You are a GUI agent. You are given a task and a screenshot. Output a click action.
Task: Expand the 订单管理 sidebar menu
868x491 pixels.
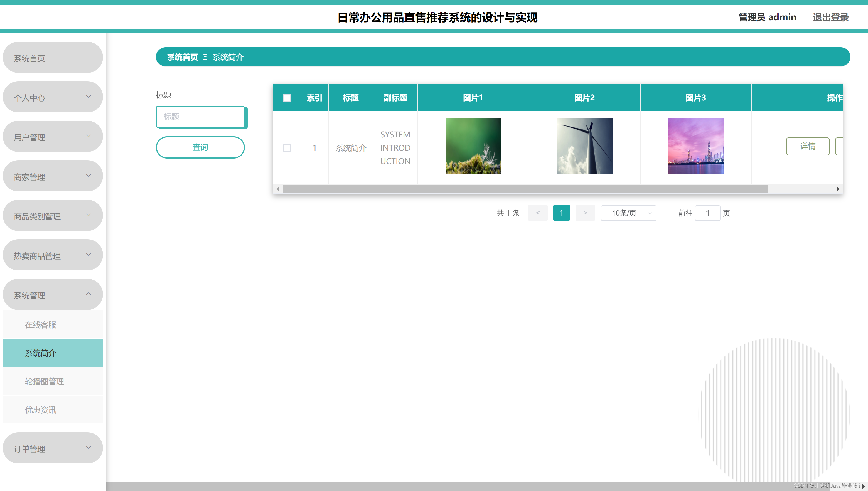(x=53, y=448)
